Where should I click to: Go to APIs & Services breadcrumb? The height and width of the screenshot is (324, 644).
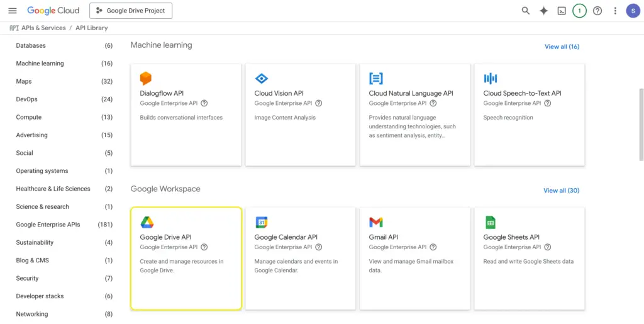pyautogui.click(x=43, y=28)
